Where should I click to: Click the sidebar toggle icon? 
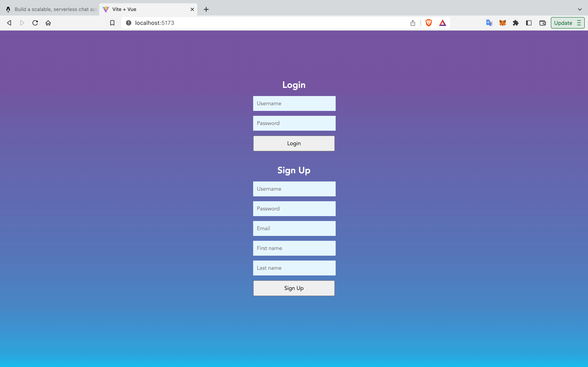click(529, 23)
